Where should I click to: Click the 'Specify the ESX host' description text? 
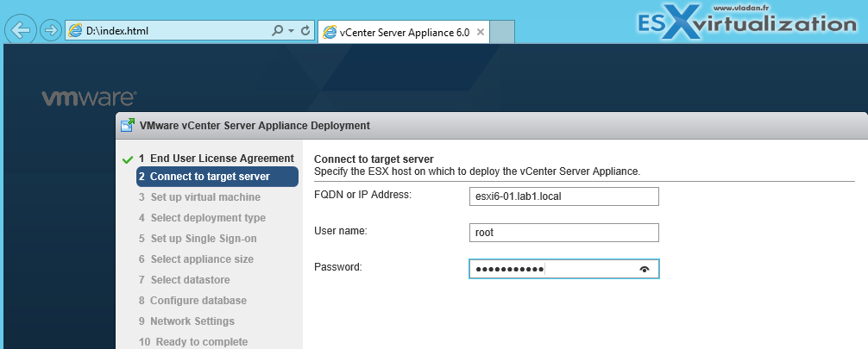[x=477, y=171]
